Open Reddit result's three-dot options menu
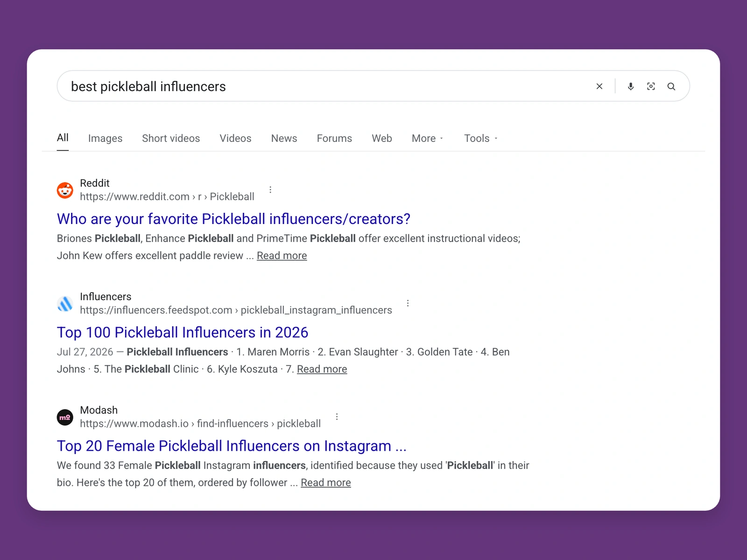 point(270,189)
